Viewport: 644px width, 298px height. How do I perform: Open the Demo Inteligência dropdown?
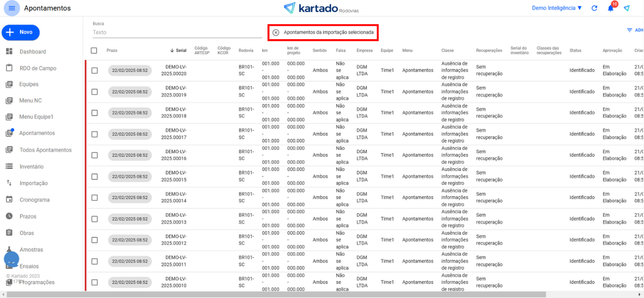click(x=557, y=8)
